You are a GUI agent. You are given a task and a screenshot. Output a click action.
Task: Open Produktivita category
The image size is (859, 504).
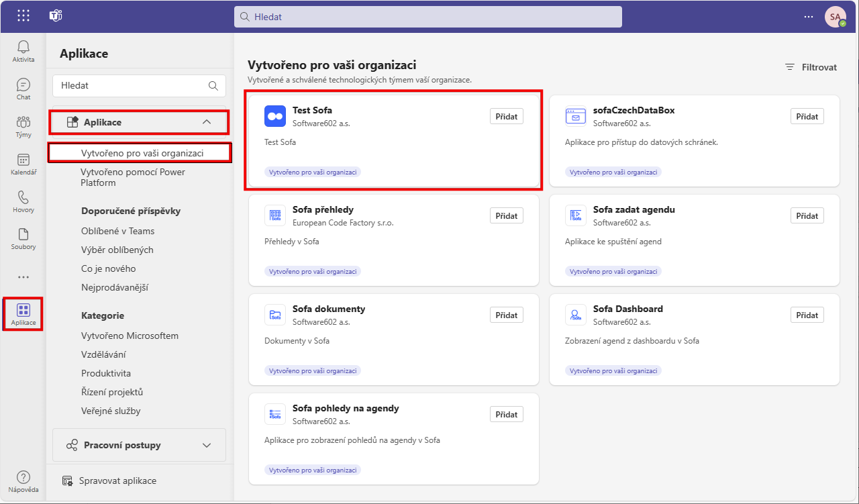pyautogui.click(x=106, y=373)
